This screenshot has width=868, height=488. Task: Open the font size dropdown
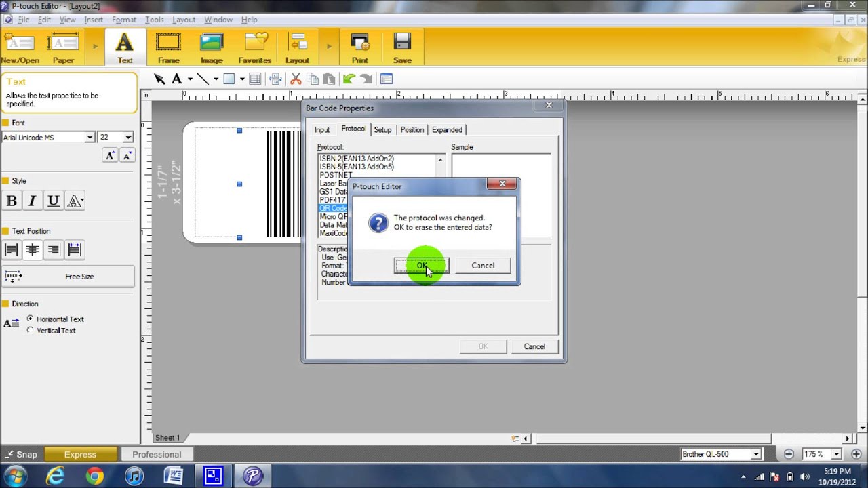point(127,137)
